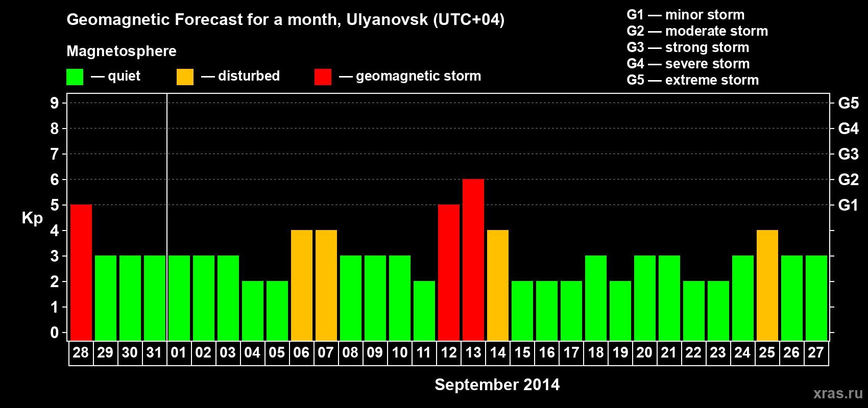Image resolution: width=868 pixels, height=408 pixels.
Task: Click the 'G5 — extreme storm' legend line
Action: click(693, 80)
